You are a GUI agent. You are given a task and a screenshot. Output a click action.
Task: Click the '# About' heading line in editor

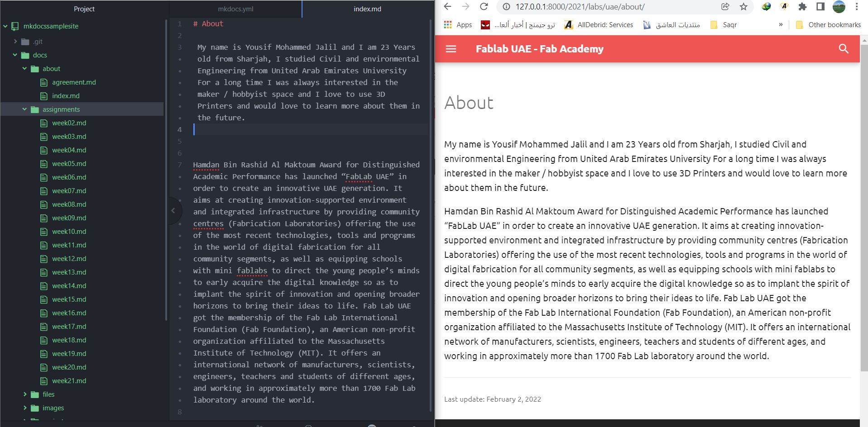coord(208,24)
